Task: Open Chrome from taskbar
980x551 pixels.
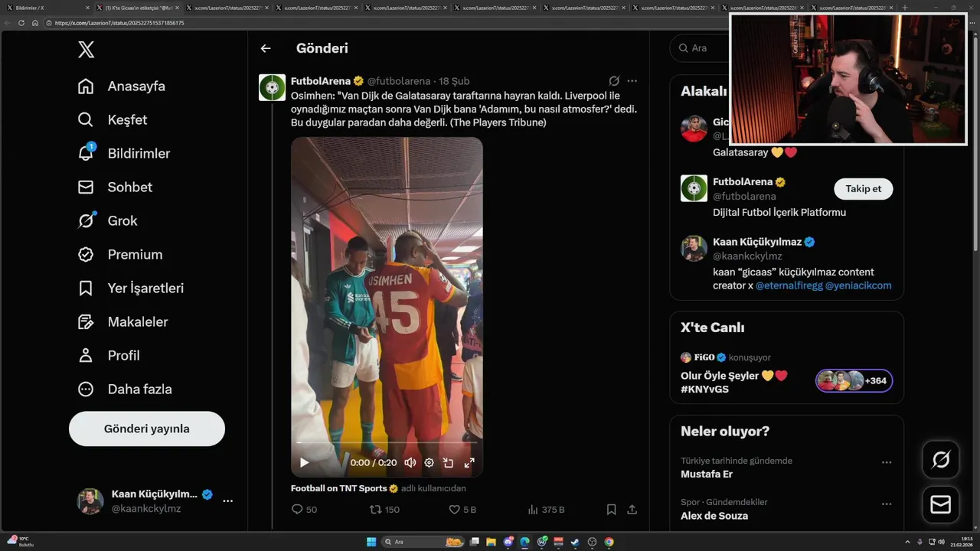Action: [x=609, y=542]
